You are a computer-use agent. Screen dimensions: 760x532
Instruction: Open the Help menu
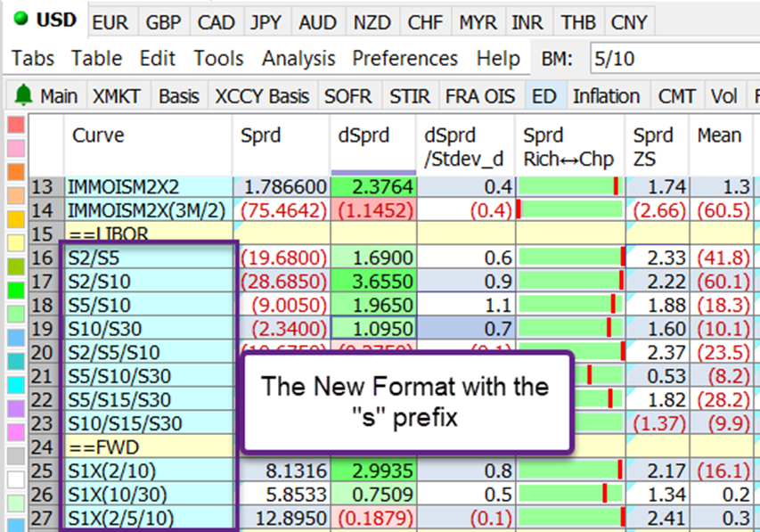498,58
